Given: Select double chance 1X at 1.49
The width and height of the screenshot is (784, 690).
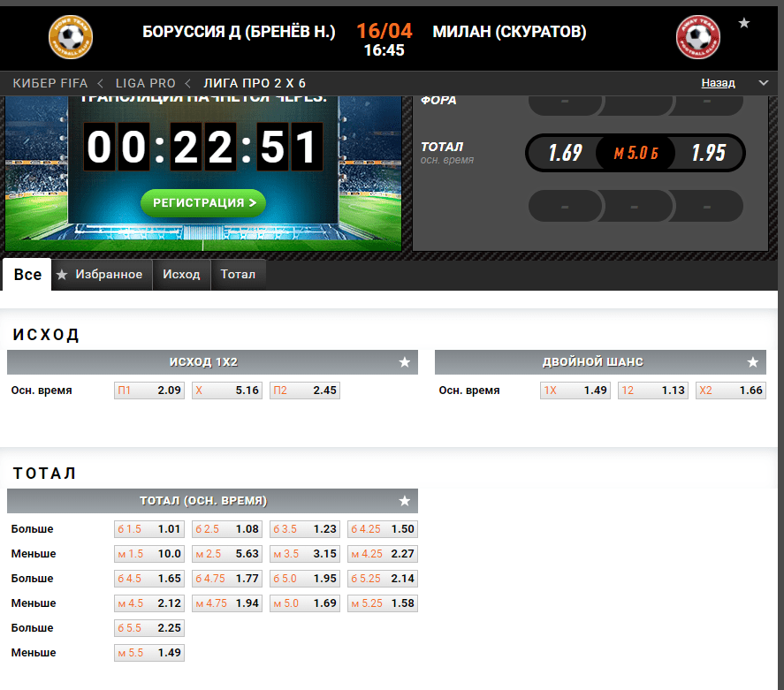Looking at the screenshot, I should 575,390.
